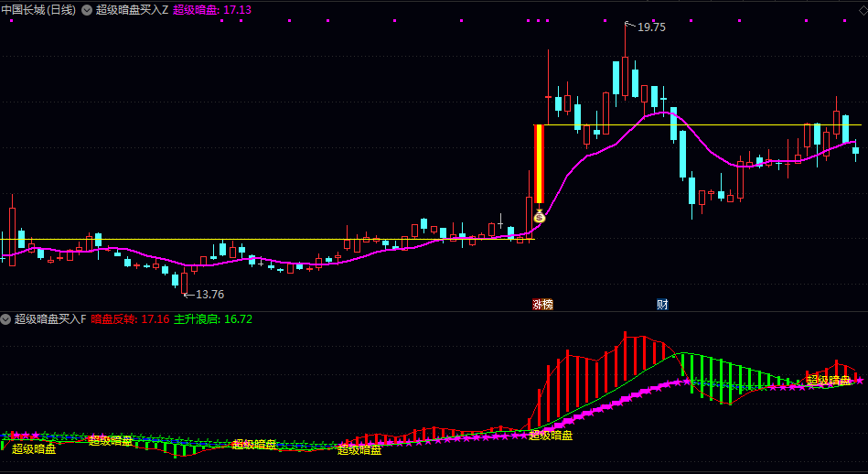Viewport: 868px width, 474px height.
Task: Click the diamond icon at the top-right corner
Action: (x=863, y=9)
